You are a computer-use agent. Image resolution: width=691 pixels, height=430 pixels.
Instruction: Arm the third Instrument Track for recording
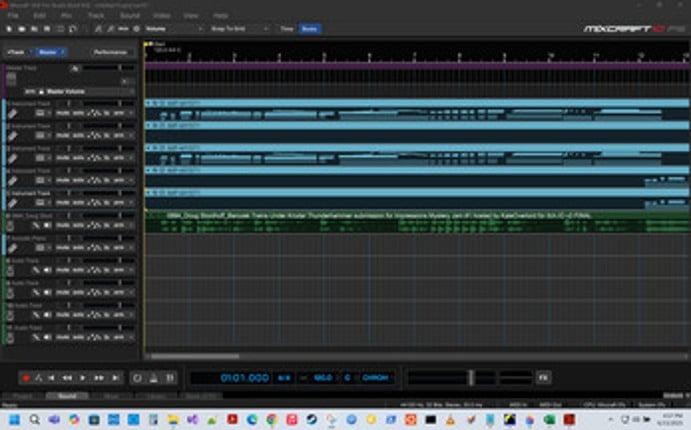(119, 159)
